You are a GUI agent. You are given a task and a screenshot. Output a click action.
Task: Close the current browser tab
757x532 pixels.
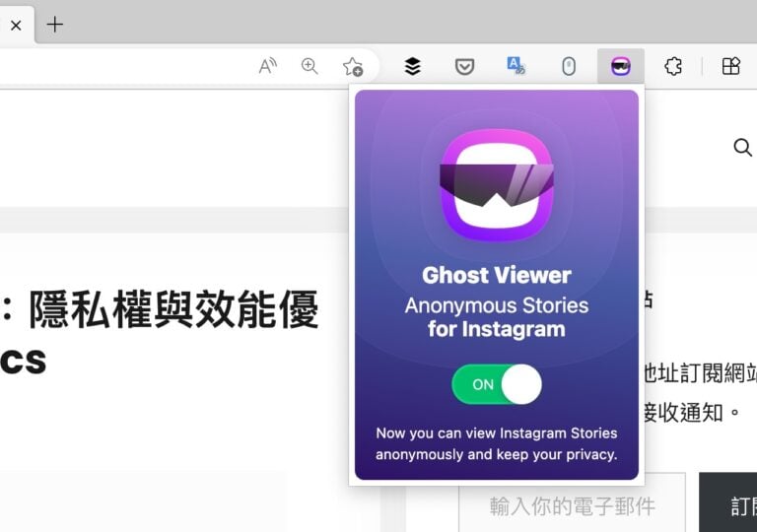(x=16, y=25)
